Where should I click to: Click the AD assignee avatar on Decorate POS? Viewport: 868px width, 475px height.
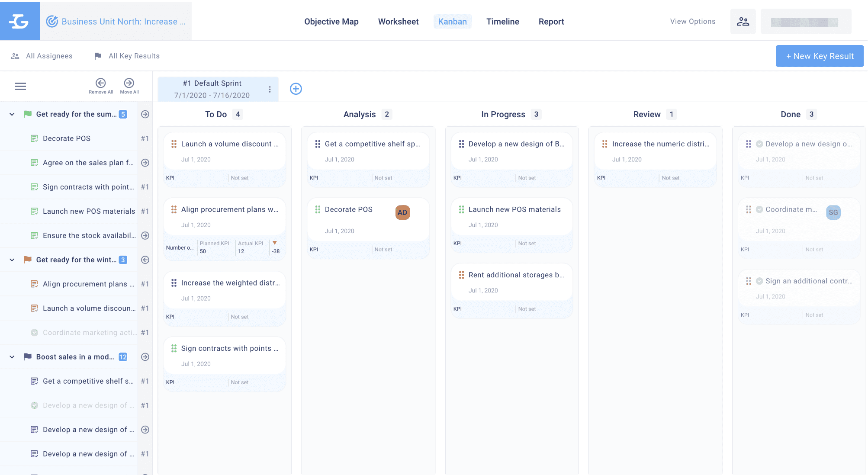[402, 212]
